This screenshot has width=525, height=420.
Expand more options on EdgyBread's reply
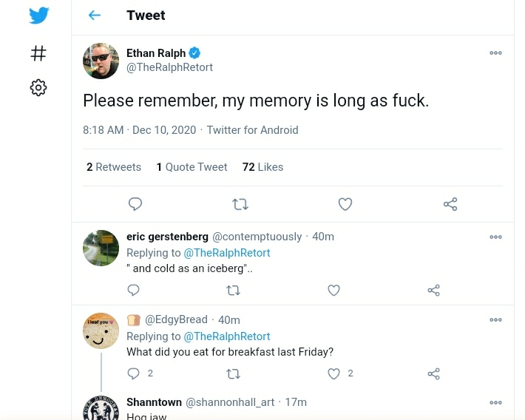[495, 320]
